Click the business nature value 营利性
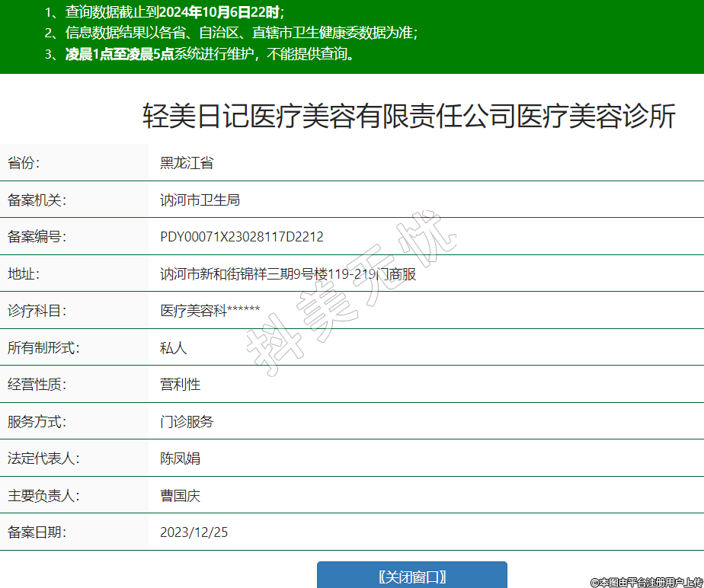This screenshot has height=588, width=704. tap(180, 385)
